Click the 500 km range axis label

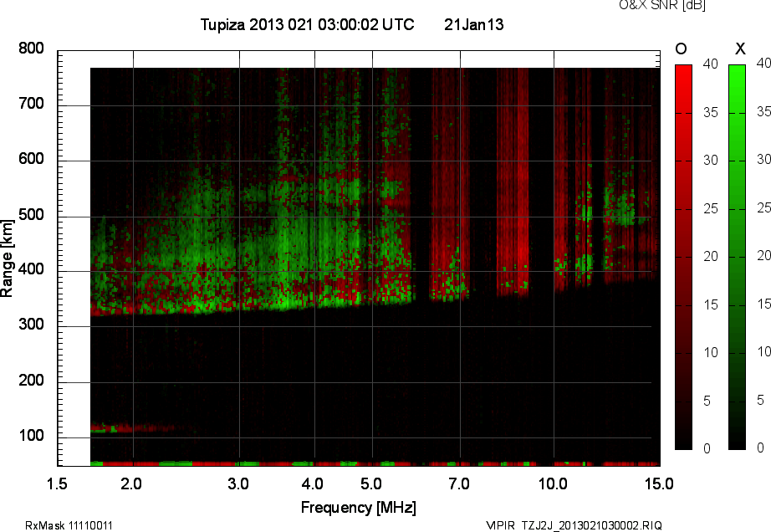[x=31, y=215]
